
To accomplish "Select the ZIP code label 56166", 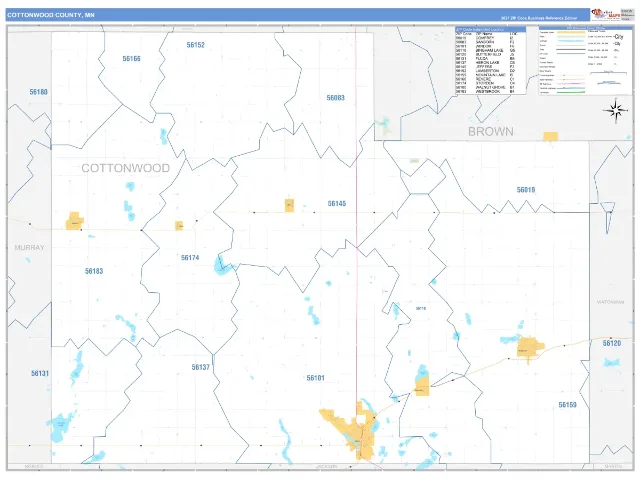I will tap(131, 59).
